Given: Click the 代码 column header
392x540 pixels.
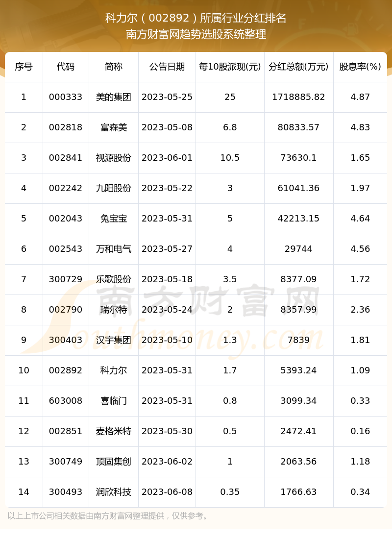Looking at the screenshot, I should pos(66,67).
